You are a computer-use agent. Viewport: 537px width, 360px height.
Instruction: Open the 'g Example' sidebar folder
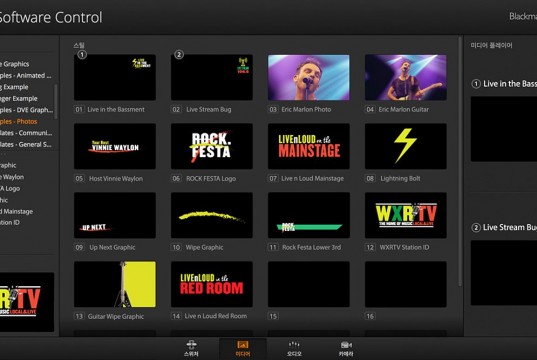click(x=14, y=87)
